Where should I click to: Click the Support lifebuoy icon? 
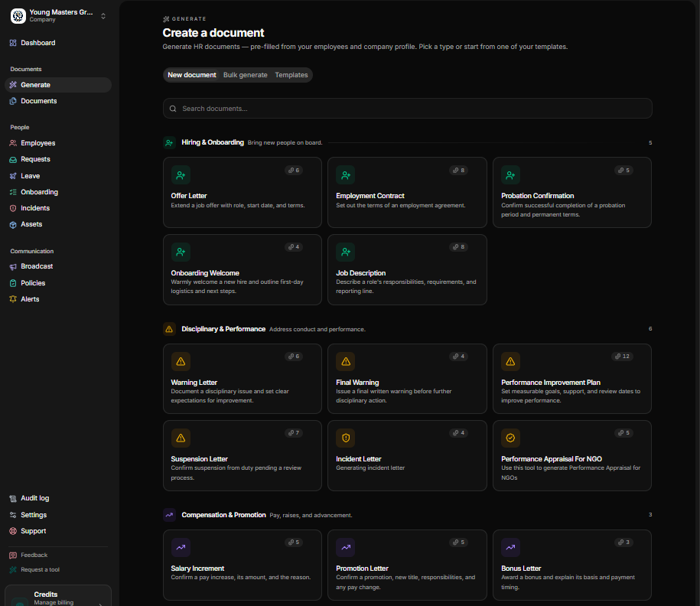[13, 531]
